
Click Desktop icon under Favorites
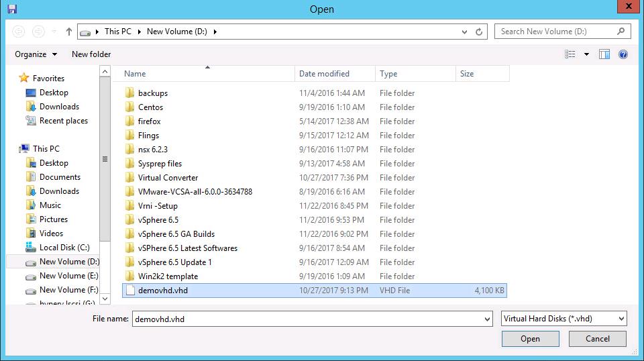pyautogui.click(x=31, y=93)
